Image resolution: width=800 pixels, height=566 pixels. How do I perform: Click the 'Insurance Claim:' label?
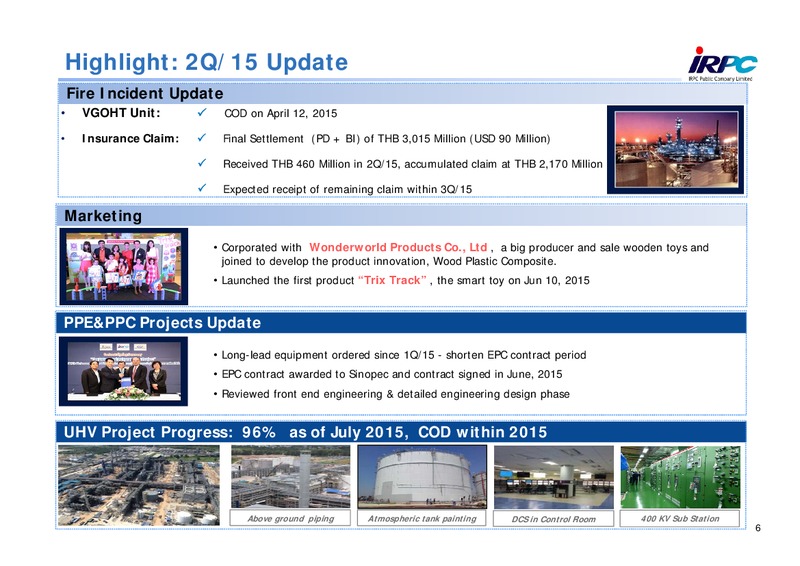click(x=130, y=139)
